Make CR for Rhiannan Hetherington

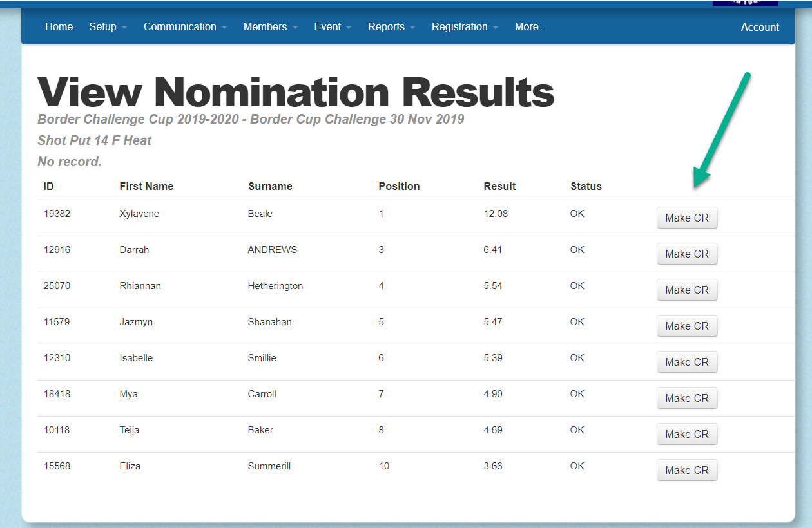[x=687, y=290]
